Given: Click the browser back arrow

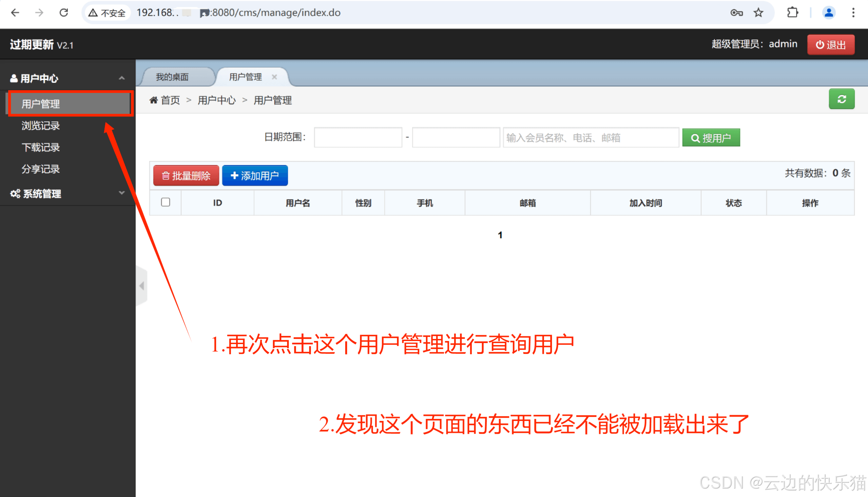Looking at the screenshot, I should tap(15, 13).
